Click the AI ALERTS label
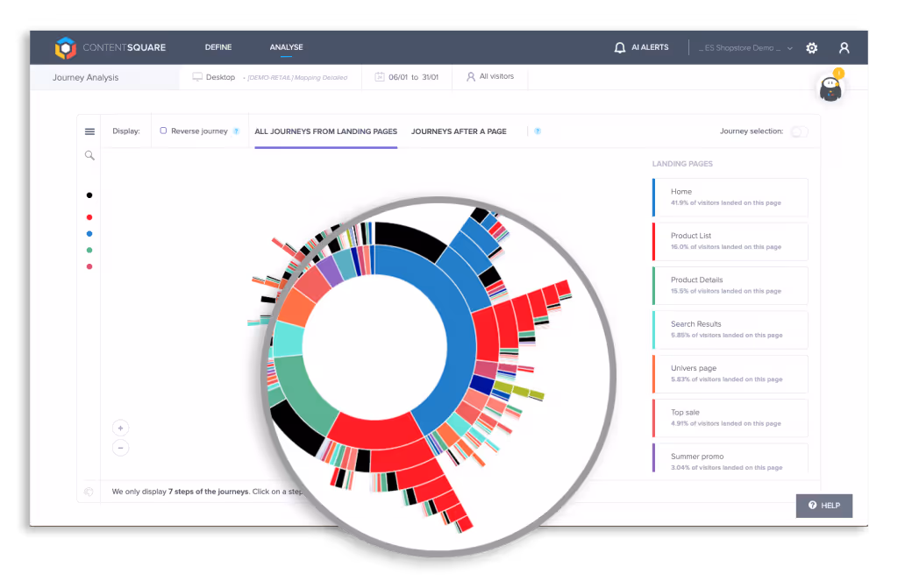The image size is (898, 588). (650, 47)
